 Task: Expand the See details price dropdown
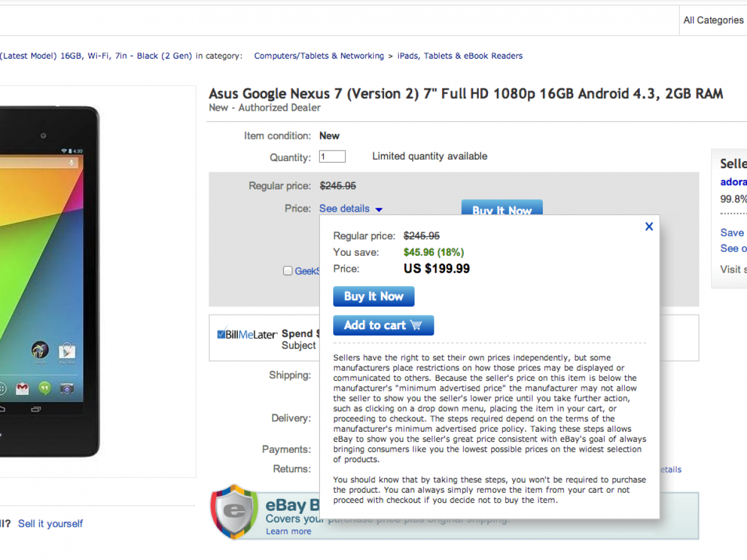tap(344, 208)
